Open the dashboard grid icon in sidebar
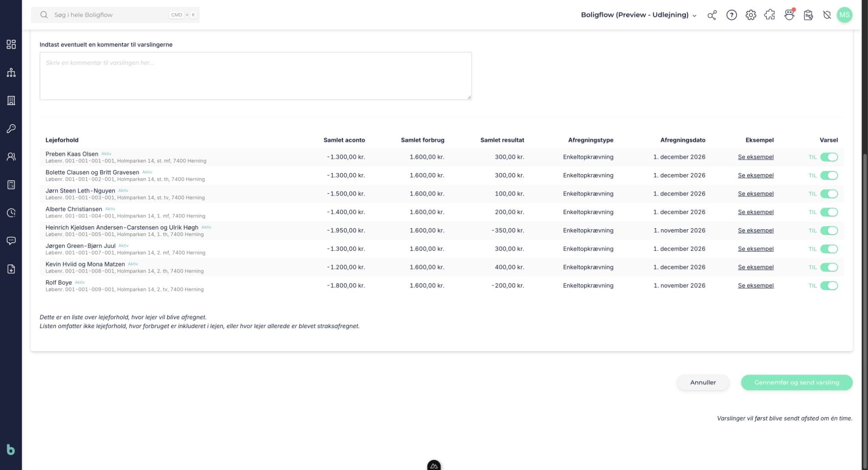The width and height of the screenshot is (868, 470). click(x=11, y=44)
